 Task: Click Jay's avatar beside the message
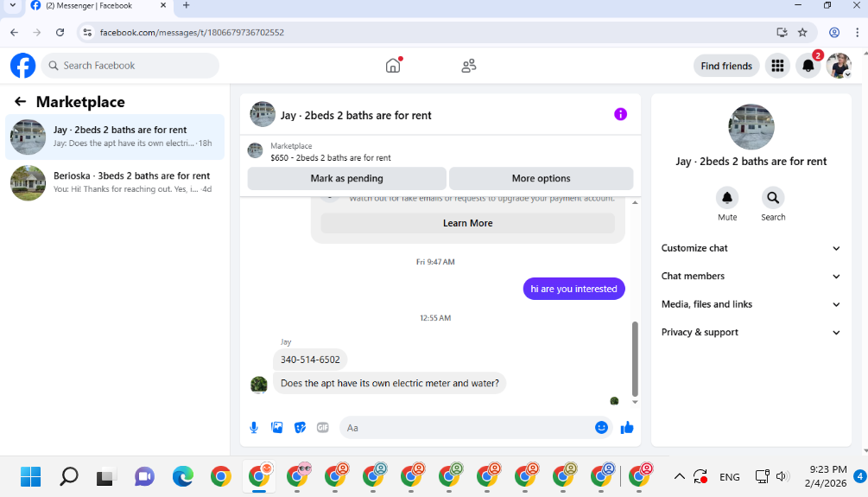[259, 384]
